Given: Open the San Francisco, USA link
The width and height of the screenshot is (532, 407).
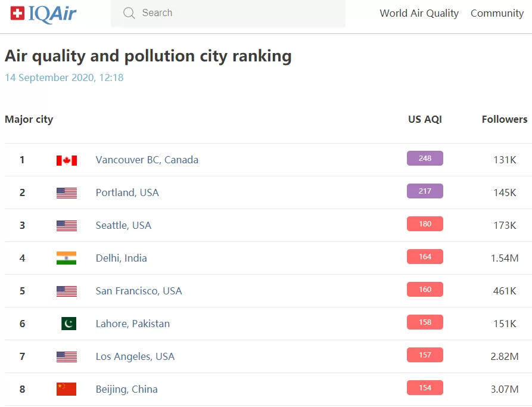Looking at the screenshot, I should click(139, 291).
